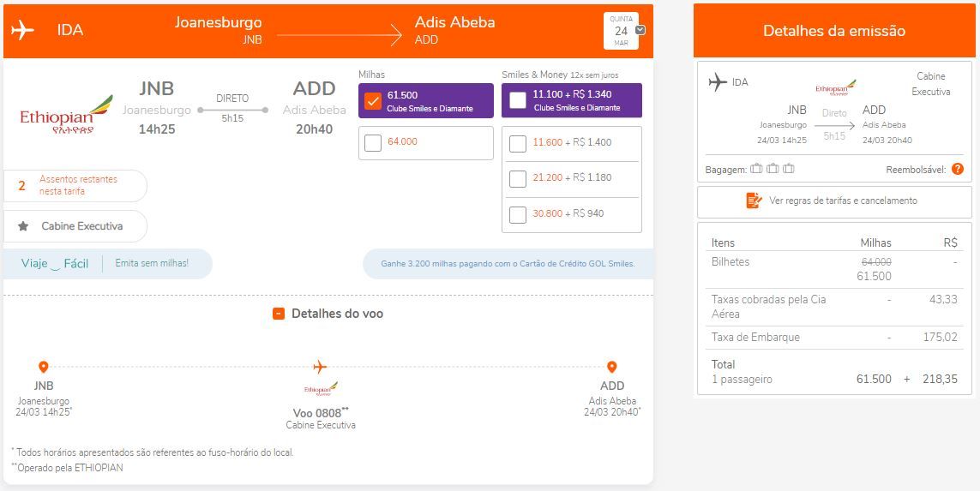
Task: Click the Ethiopian Airlines logo in flight card
Action: point(66,115)
